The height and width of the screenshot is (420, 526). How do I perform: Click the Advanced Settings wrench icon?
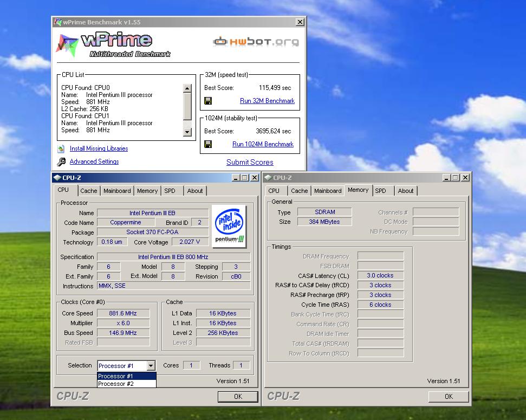click(x=61, y=162)
